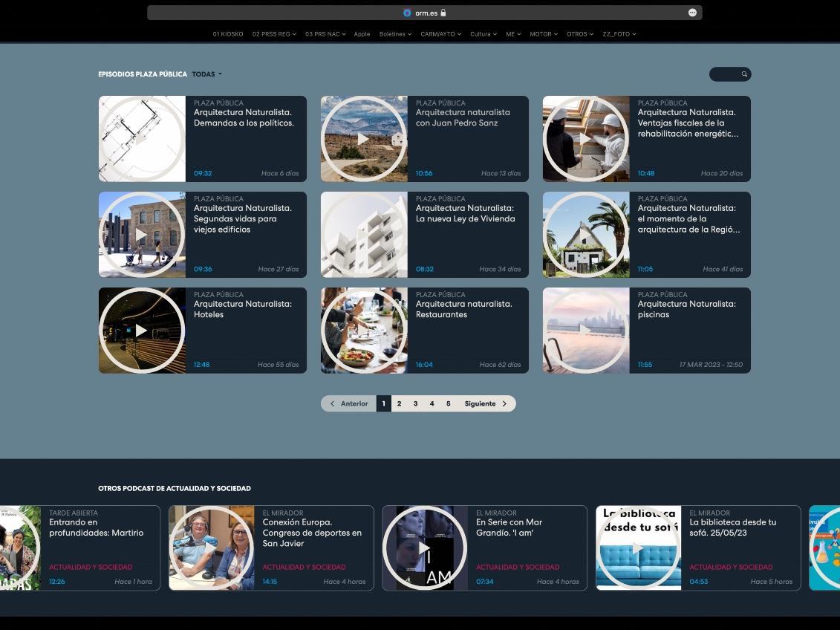This screenshot has width=840, height=630.
Task: Play the Hoteles episode
Action: coord(141,331)
